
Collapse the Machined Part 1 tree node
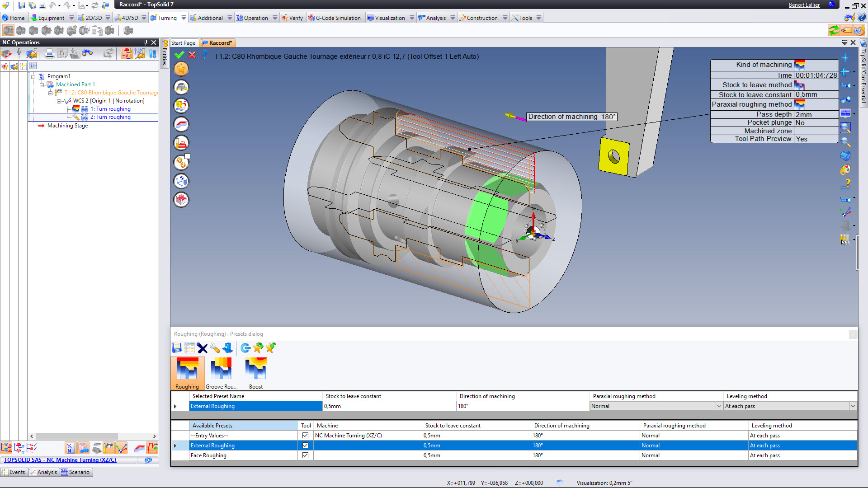pyautogui.click(x=42, y=84)
